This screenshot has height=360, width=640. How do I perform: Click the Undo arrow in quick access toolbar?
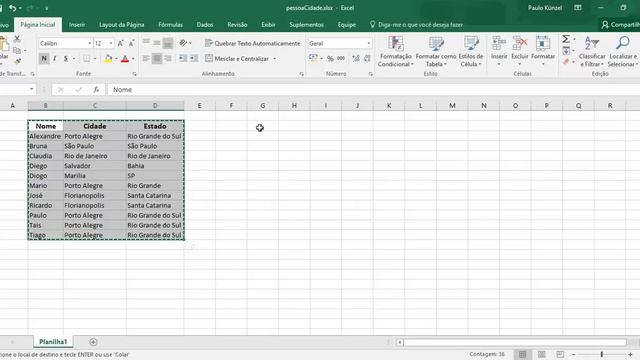pyautogui.click(x=13, y=8)
